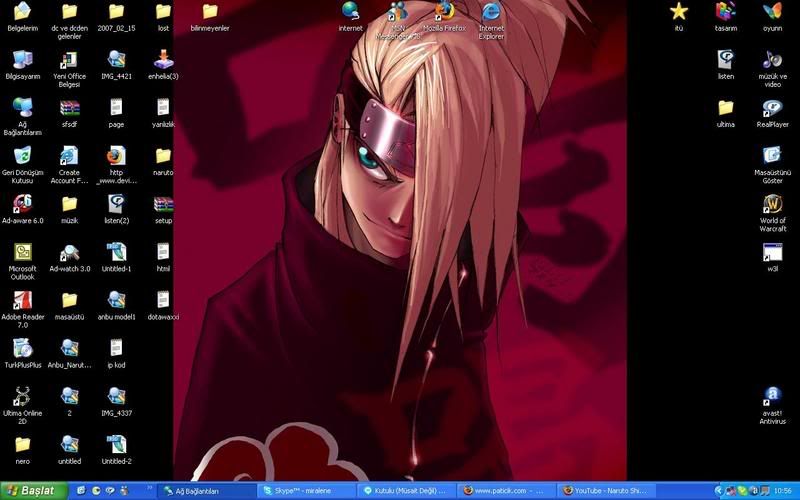Launch Ultima Online 2D icon

(x=22, y=396)
